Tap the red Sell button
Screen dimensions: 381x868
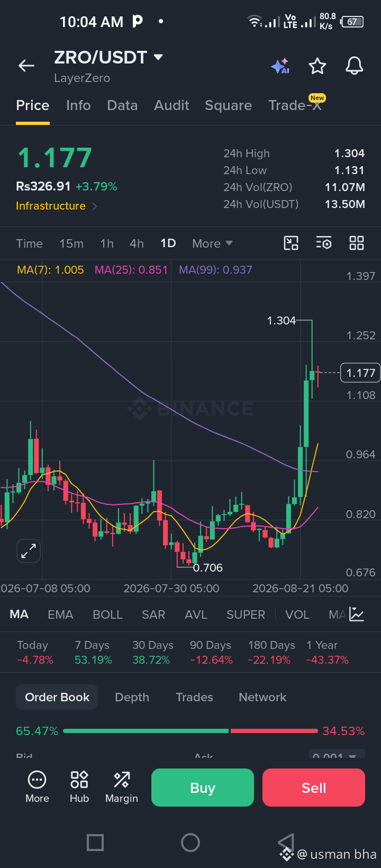pyautogui.click(x=314, y=788)
